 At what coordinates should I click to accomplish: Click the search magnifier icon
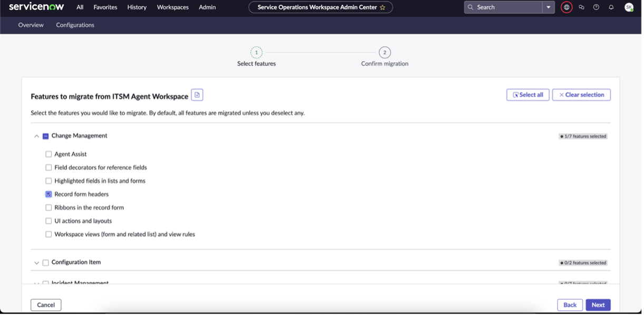[x=471, y=7]
